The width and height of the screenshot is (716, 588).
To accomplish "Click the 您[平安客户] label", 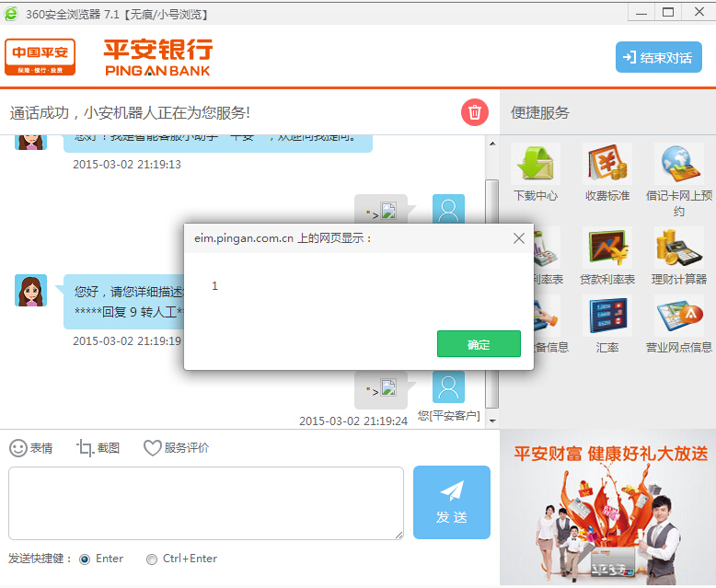I will [448, 415].
